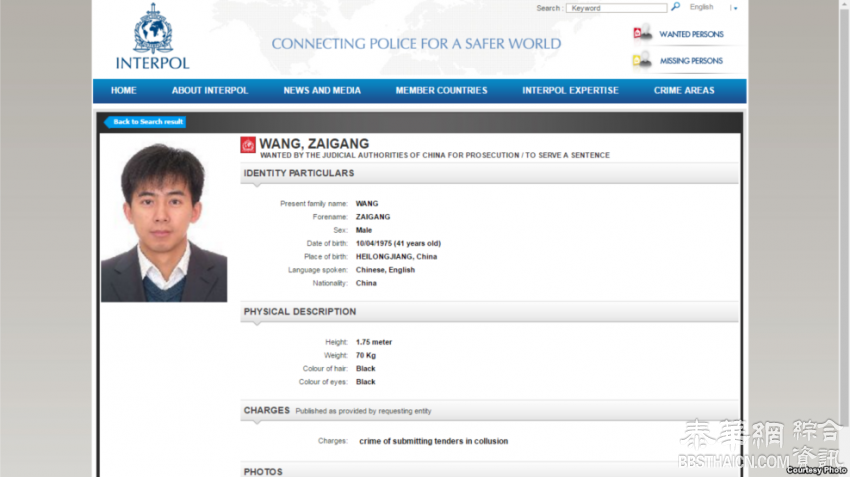
Task: Open the MEMBER COUNTRIES menu item
Action: [441, 91]
